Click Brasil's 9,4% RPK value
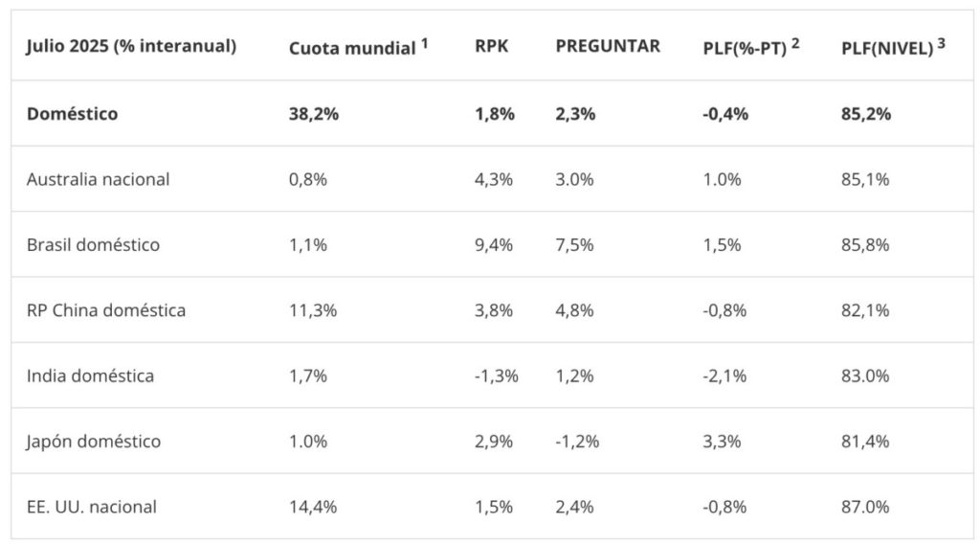The image size is (980, 545). (494, 244)
